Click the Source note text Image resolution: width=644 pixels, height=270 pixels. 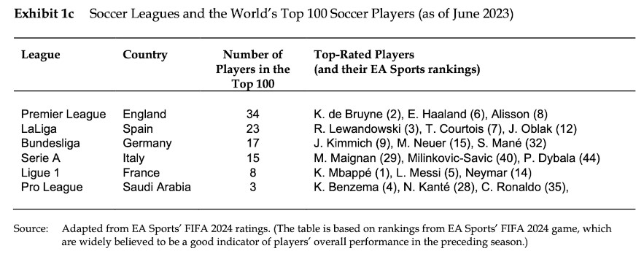[312, 235]
